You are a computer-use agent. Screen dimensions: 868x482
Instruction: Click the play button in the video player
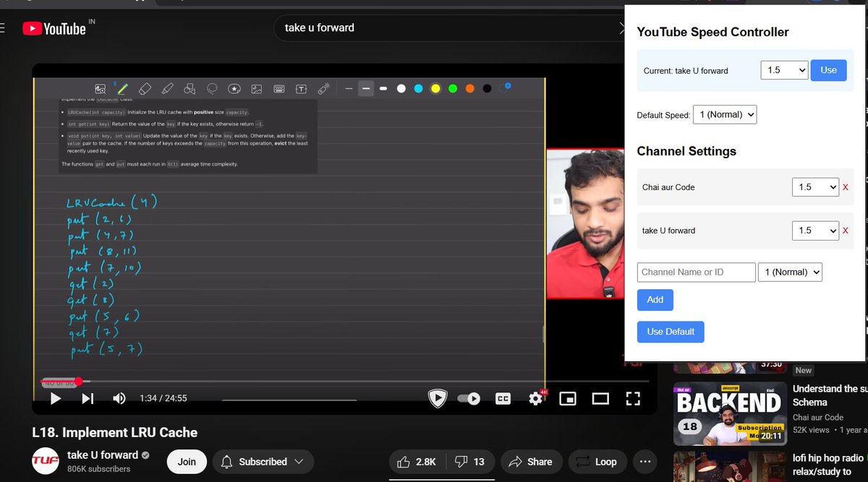pos(56,398)
